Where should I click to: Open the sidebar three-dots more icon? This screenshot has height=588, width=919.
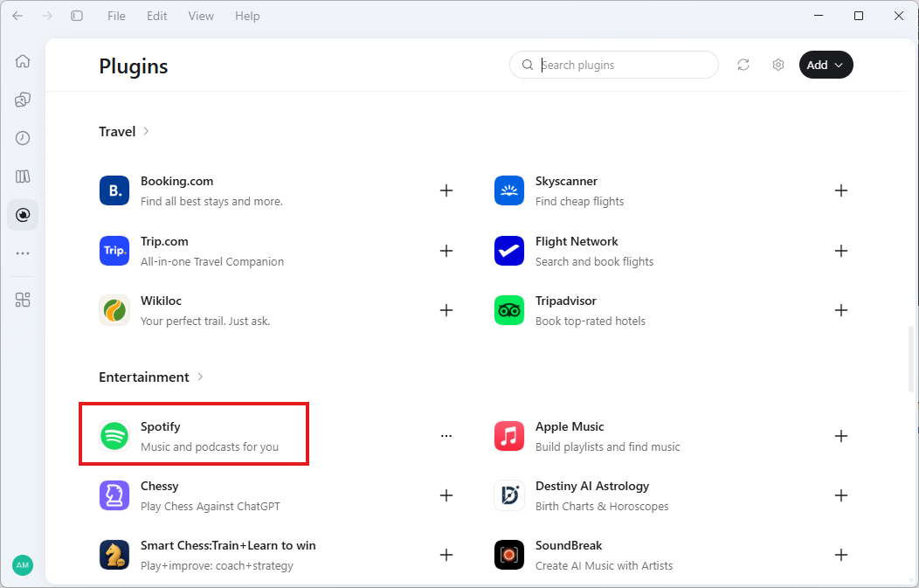[x=23, y=253]
